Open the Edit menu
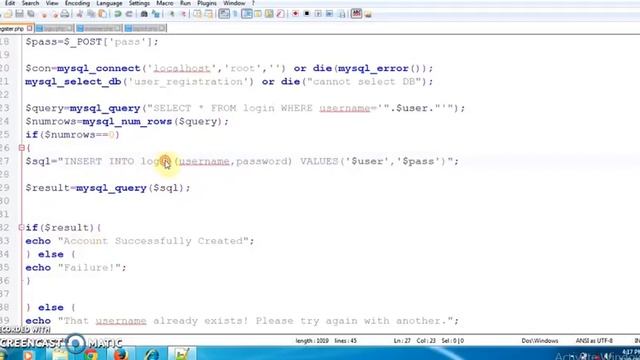640x360 pixels. [10, 3]
